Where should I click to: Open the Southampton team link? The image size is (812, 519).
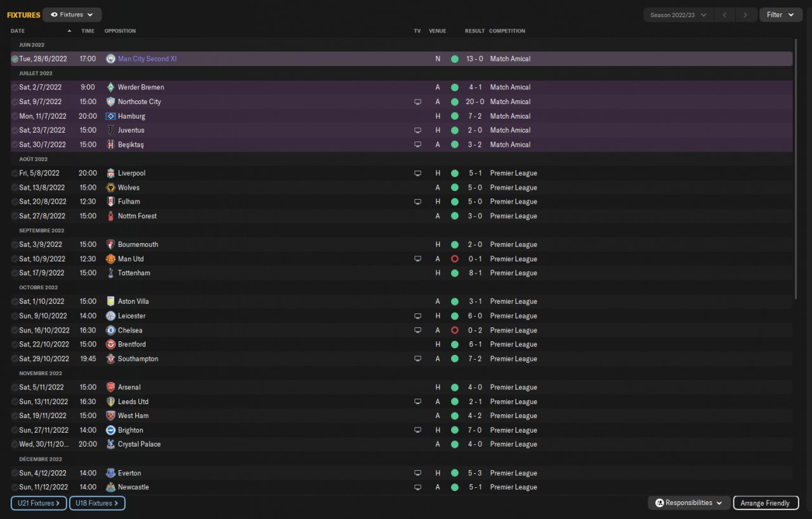(x=138, y=359)
